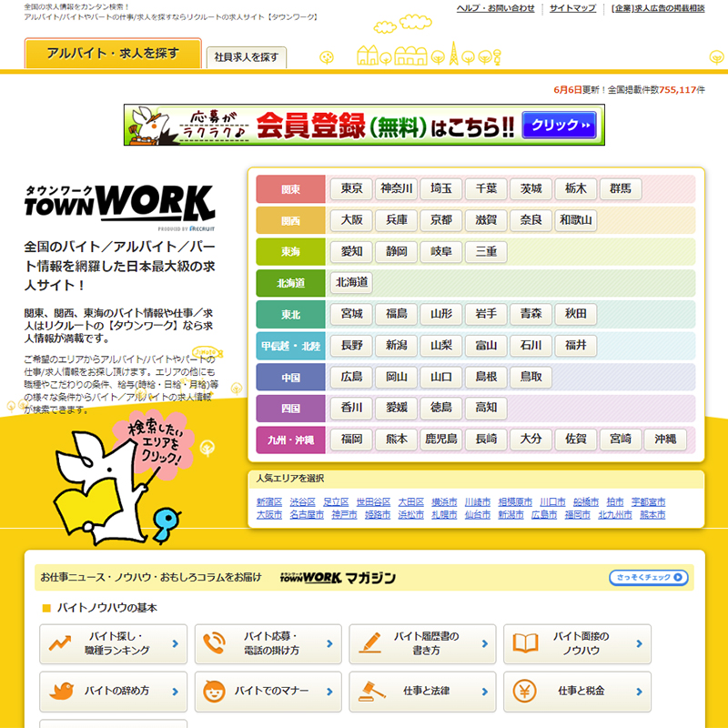Click the pencil icon for バイト履歴書の書き方
Screen dimensions: 728x728
tap(369, 643)
